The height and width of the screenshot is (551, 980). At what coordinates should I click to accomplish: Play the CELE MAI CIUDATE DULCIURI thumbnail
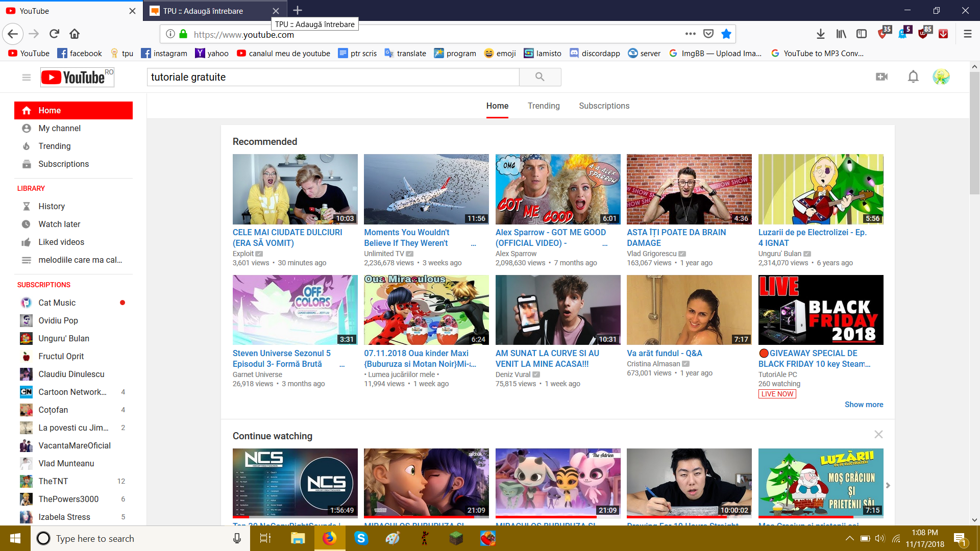click(x=295, y=189)
